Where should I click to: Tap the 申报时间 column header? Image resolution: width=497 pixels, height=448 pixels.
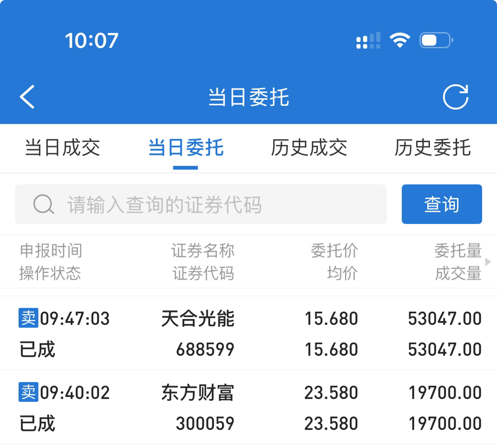[x=51, y=251]
